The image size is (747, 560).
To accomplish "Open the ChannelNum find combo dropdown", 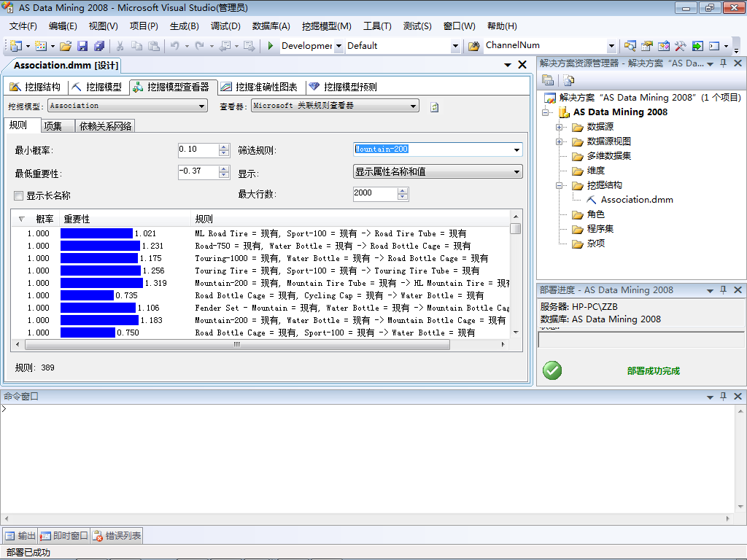I will (612, 46).
